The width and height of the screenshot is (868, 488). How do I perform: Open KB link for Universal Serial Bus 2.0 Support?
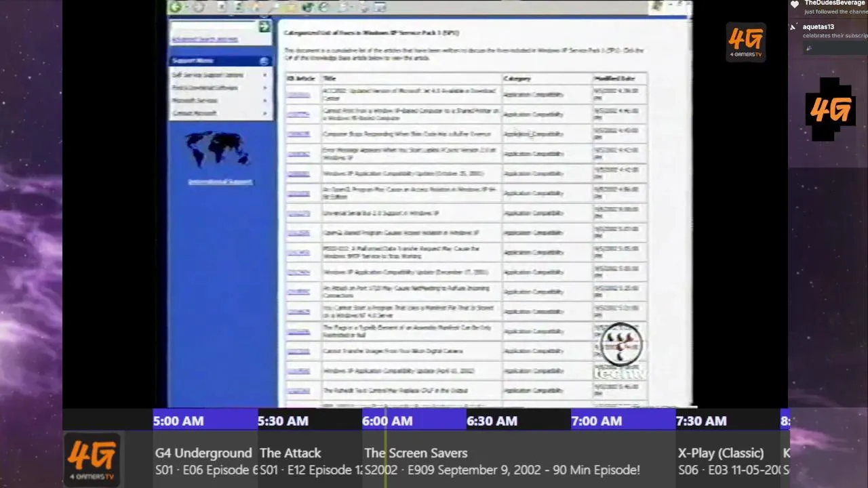coord(298,213)
